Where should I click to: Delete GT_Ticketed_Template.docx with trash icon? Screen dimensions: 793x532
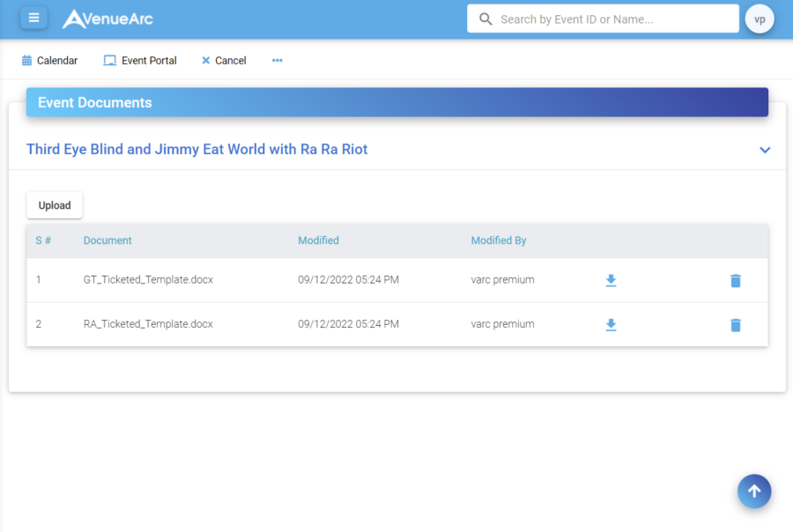coord(736,280)
